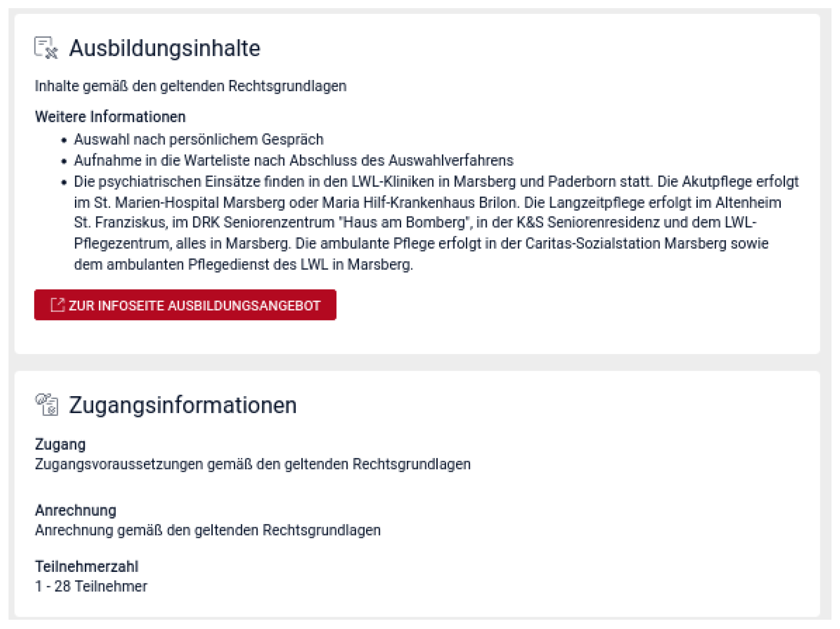Click text Anrechnung gemäß den geltenden Rechtsgrundlagen
The image size is (840, 629).
point(208,530)
